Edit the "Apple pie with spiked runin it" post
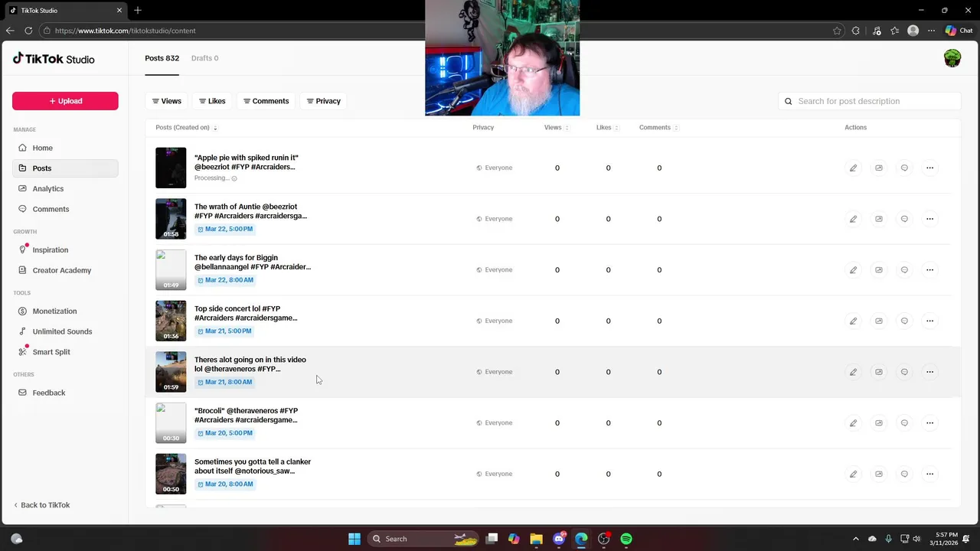The height and width of the screenshot is (551, 980). pyautogui.click(x=853, y=168)
